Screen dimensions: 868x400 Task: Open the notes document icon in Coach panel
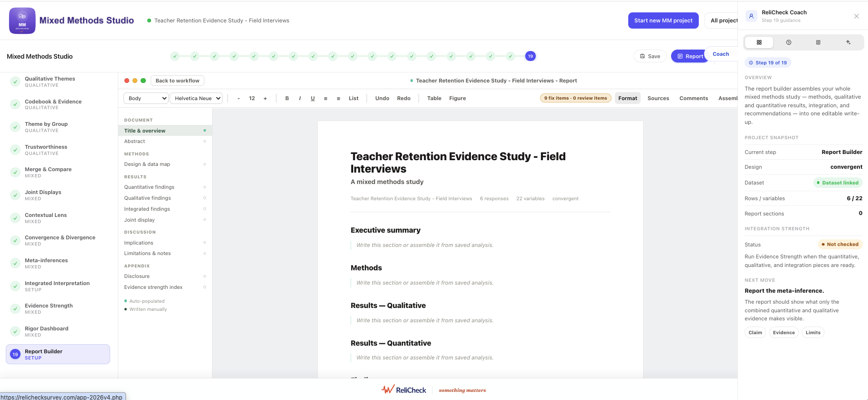(818, 42)
